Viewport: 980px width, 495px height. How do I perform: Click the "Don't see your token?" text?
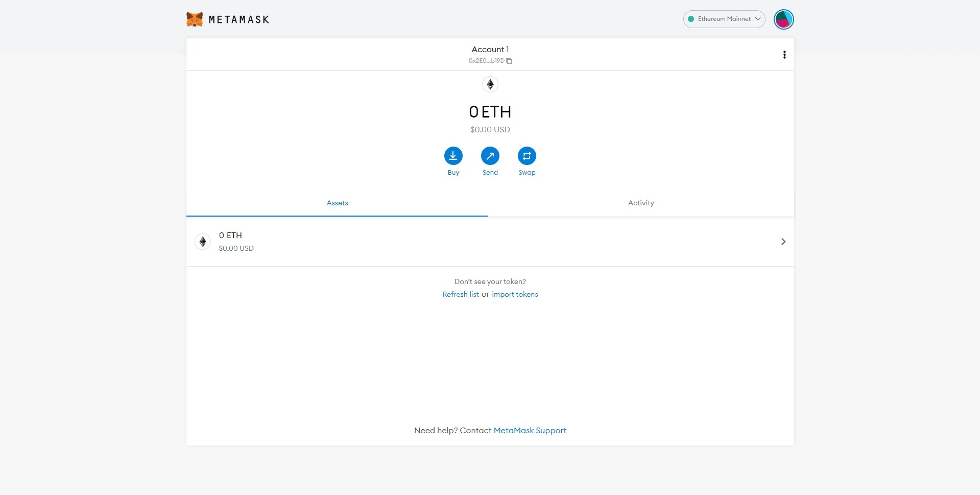[490, 281]
